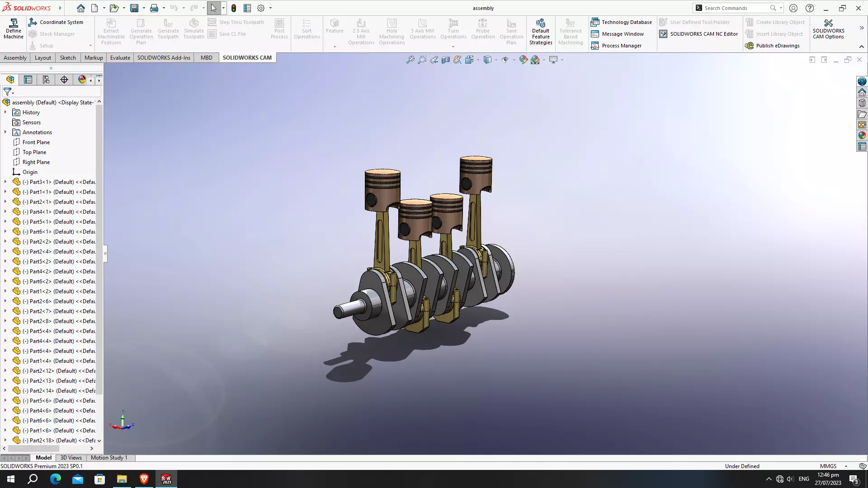Switch to the Layout tab
Image resolution: width=868 pixels, height=488 pixels.
click(43, 57)
